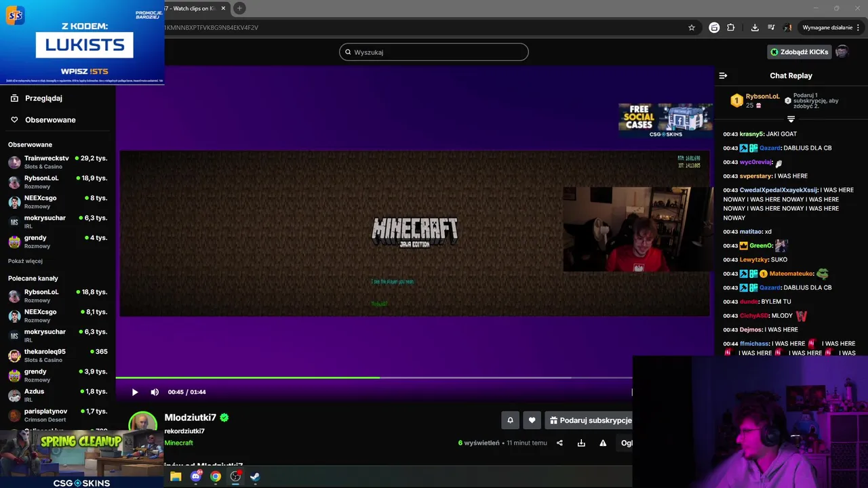Click the Zdobądź KICKs button

tap(800, 52)
